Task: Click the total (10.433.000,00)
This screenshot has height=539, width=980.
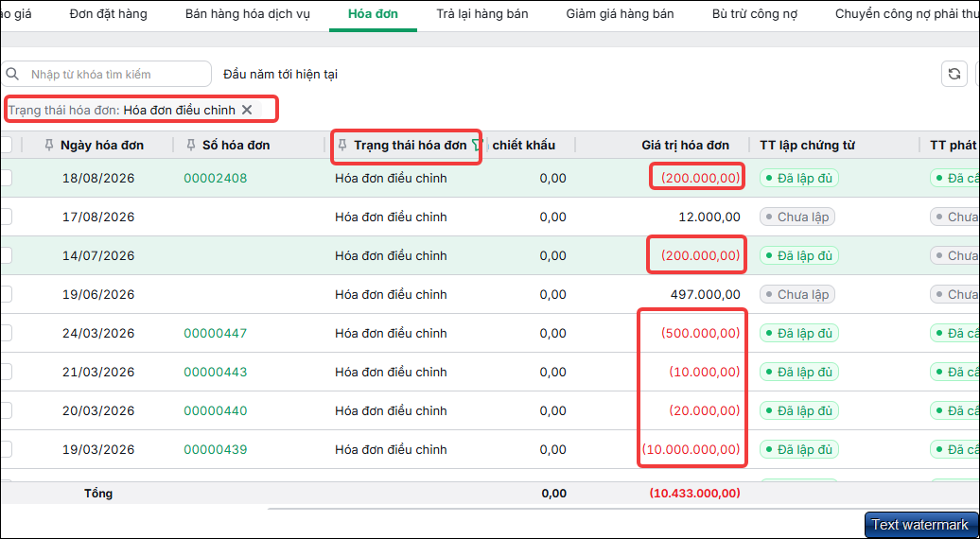Action: click(x=694, y=493)
